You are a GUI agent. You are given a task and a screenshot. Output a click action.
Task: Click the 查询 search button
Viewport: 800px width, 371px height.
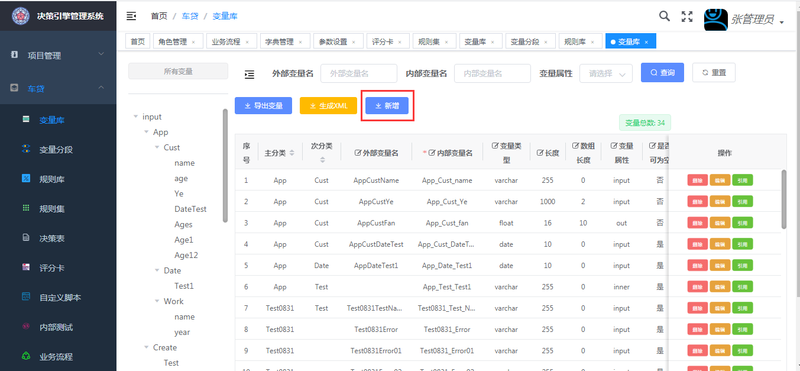pos(662,72)
